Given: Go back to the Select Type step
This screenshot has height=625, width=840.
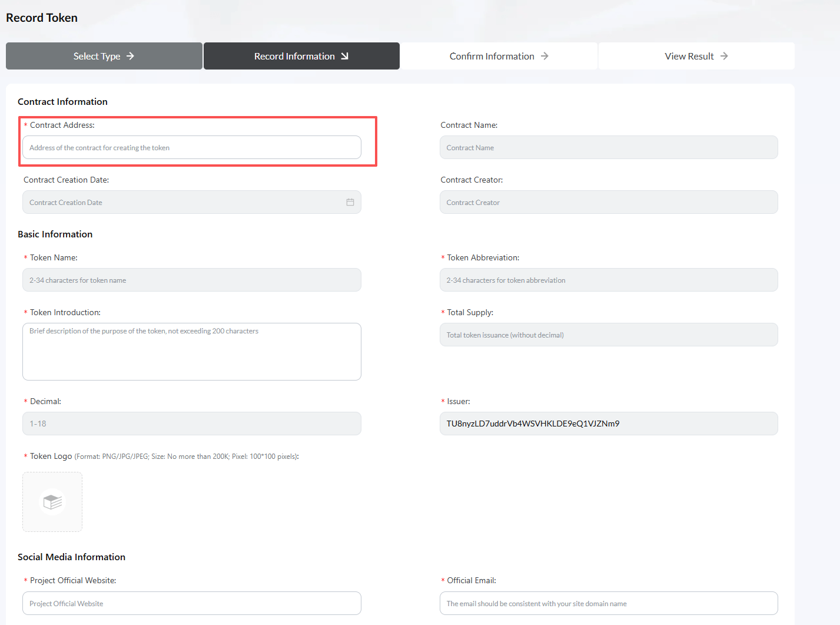Looking at the screenshot, I should coord(104,56).
